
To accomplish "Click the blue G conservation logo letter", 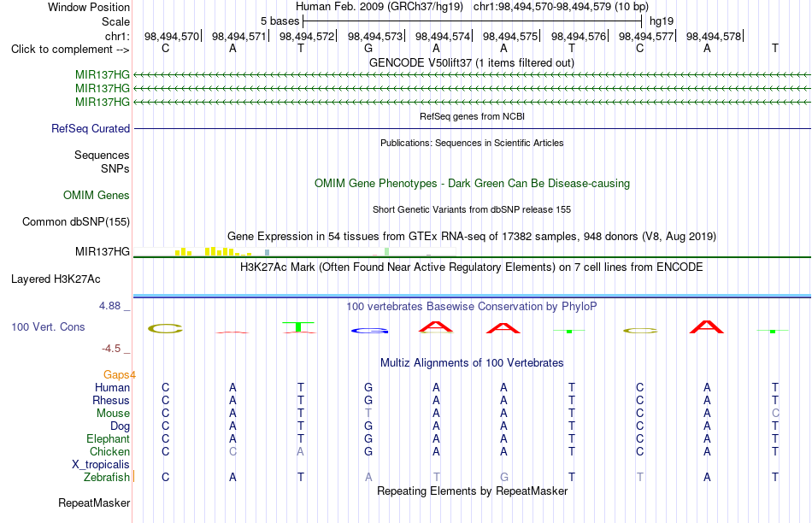I will (368, 331).
